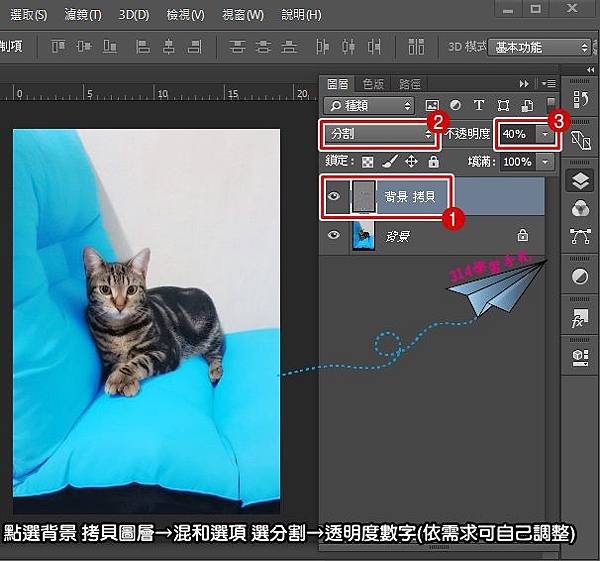Open the 濾鏡(T) menu
600x561 pixels.
click(83, 15)
